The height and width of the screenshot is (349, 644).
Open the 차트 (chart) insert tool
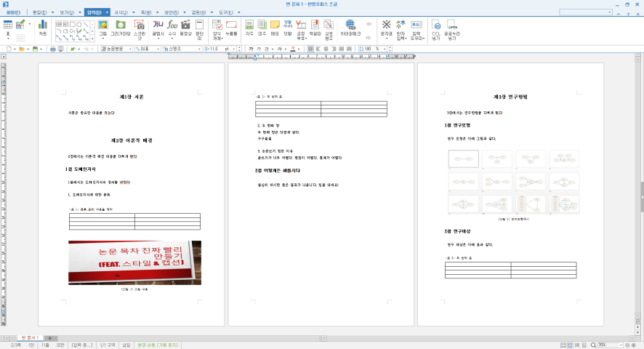(43, 28)
